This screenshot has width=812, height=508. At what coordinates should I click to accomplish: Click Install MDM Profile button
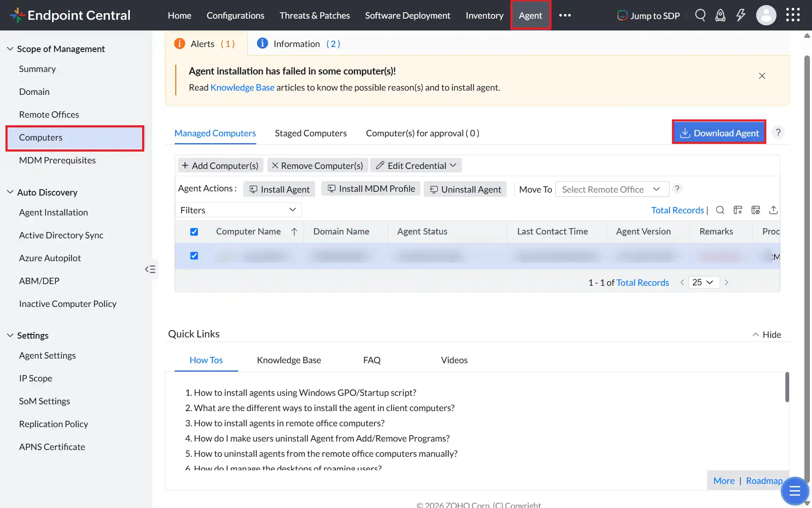point(370,189)
